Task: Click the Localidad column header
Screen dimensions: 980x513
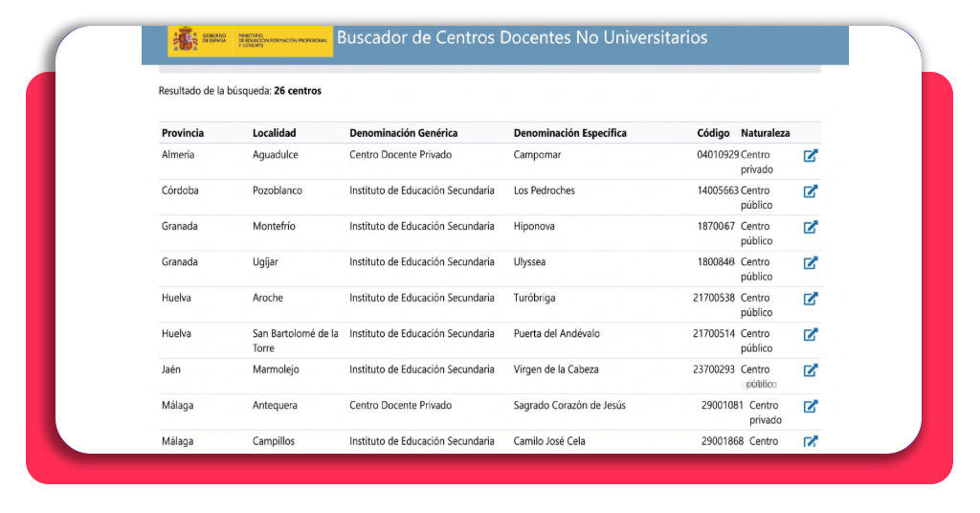Action: tap(275, 133)
